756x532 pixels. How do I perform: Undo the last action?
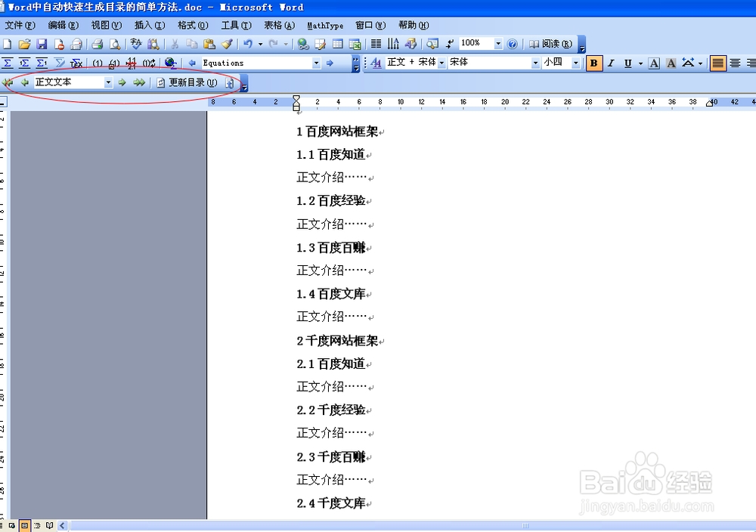pos(248,45)
